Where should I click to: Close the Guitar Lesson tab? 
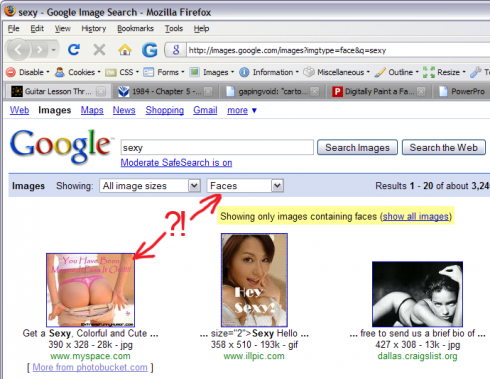101,91
